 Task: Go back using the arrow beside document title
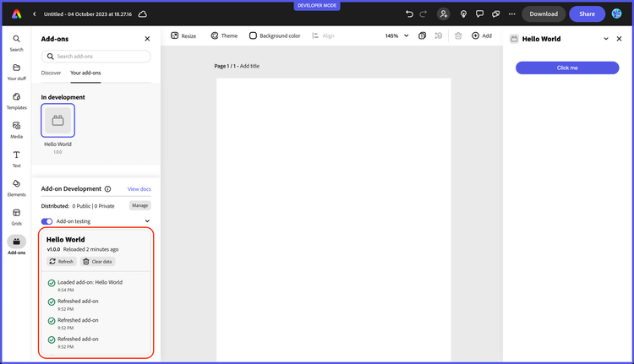click(35, 14)
